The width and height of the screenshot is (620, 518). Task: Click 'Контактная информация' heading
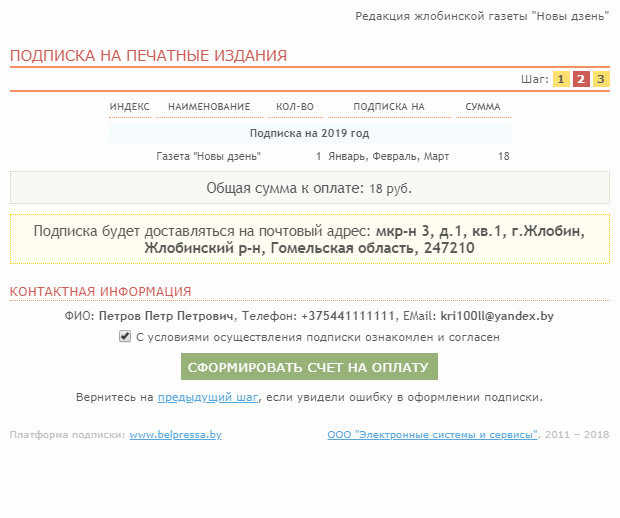[x=100, y=292]
